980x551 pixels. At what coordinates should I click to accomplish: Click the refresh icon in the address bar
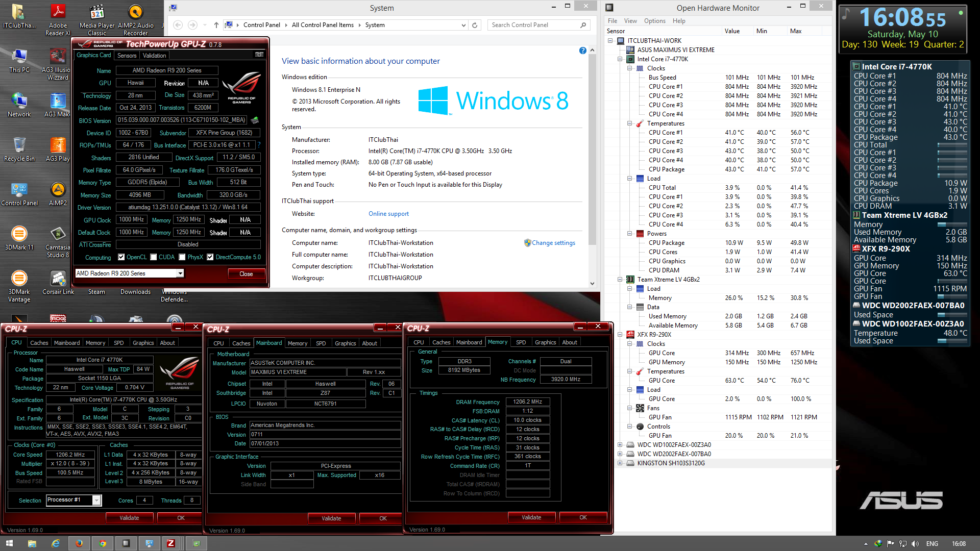(x=475, y=25)
